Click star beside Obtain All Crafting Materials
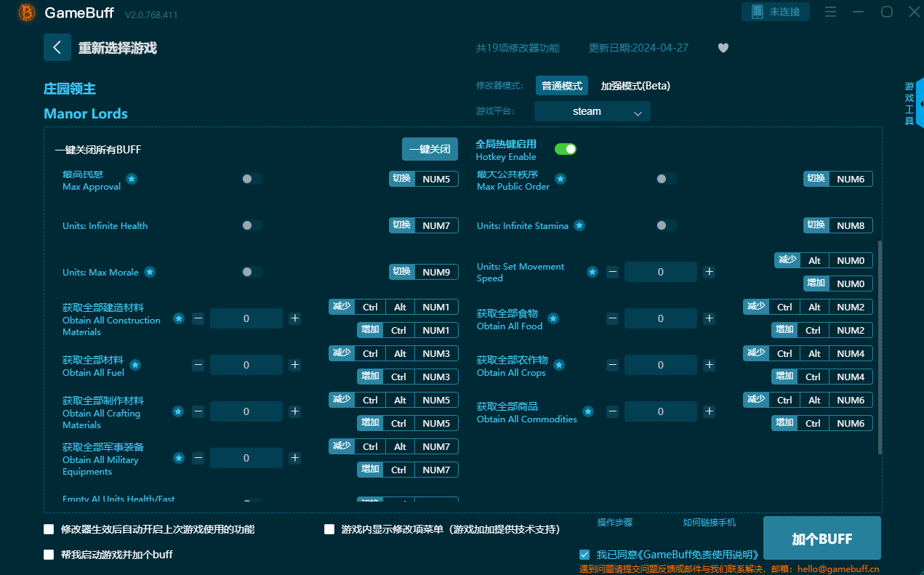This screenshot has width=924, height=575. pyautogui.click(x=178, y=411)
